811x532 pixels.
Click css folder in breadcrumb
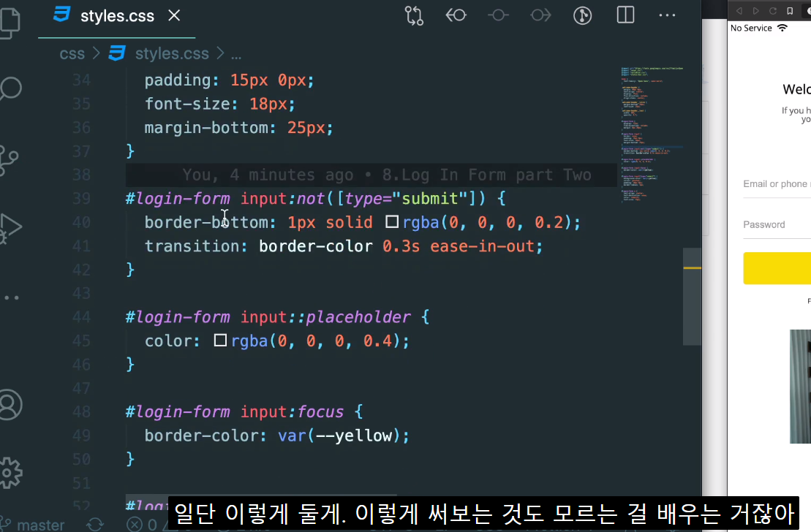(72, 54)
